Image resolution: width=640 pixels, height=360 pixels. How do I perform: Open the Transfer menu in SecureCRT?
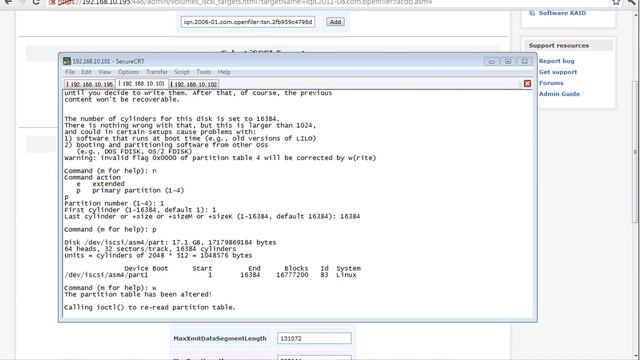pos(157,72)
